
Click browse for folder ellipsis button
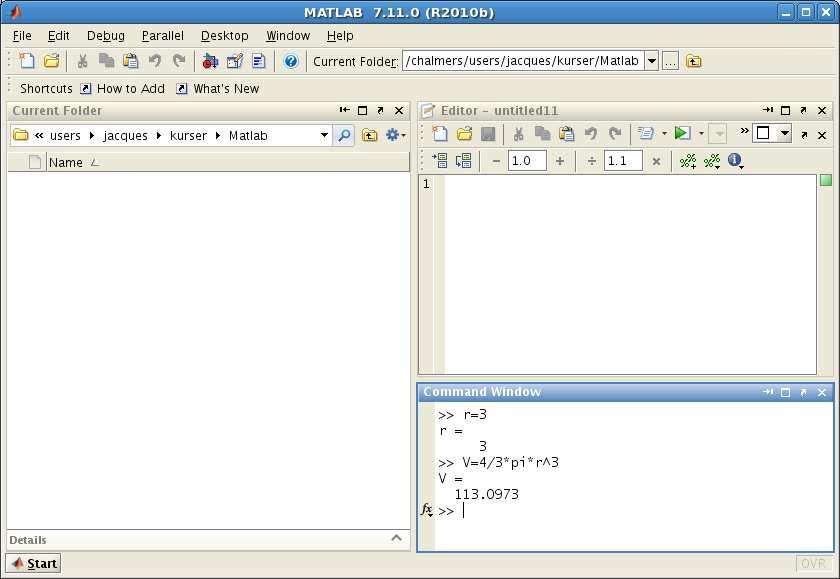[x=670, y=61]
